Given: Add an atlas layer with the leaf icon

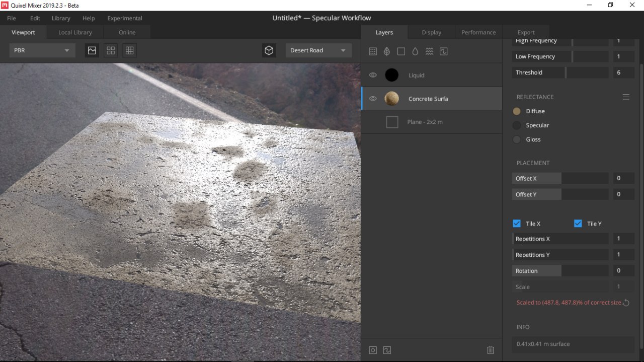Looking at the screenshot, I should 387,51.
